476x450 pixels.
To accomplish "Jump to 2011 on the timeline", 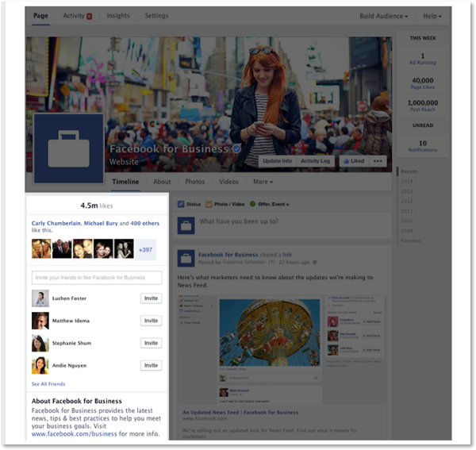I will 407,211.
